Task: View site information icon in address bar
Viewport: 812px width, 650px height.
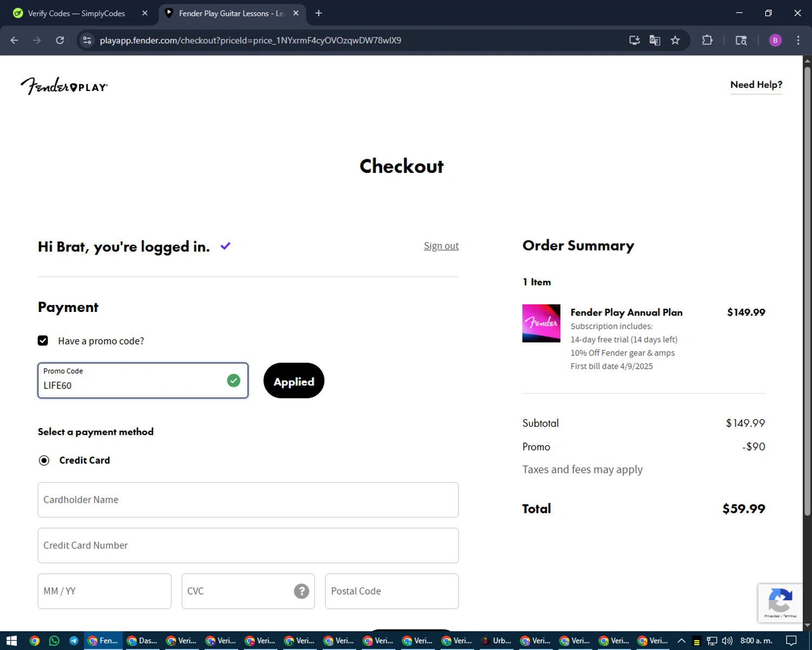Action: pyautogui.click(x=87, y=40)
